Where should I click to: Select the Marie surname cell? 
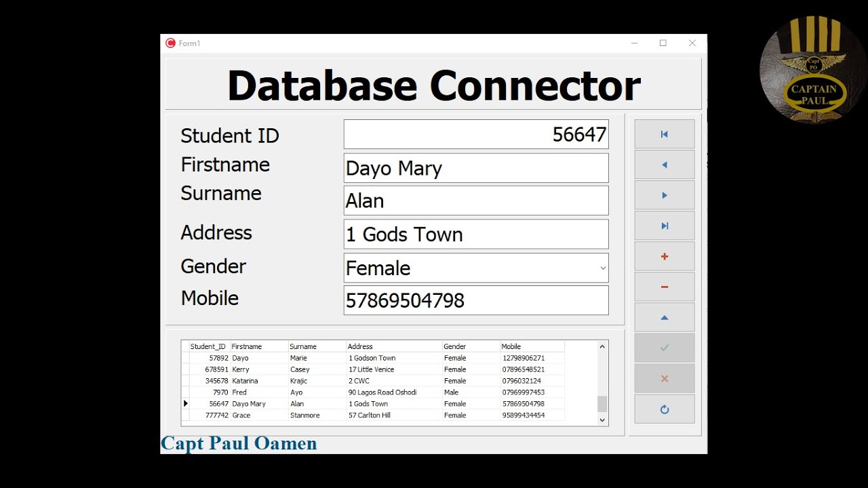[x=317, y=358]
